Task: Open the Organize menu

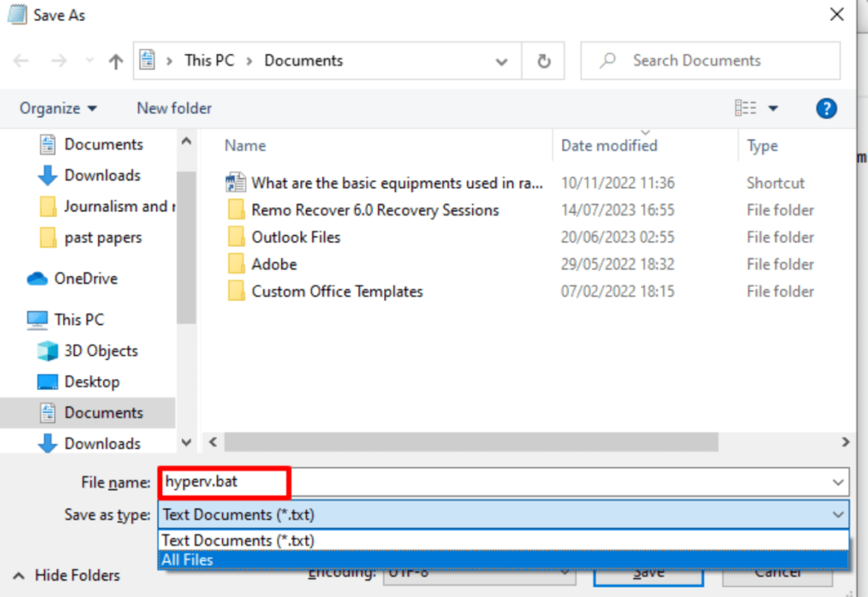Action: click(x=51, y=108)
